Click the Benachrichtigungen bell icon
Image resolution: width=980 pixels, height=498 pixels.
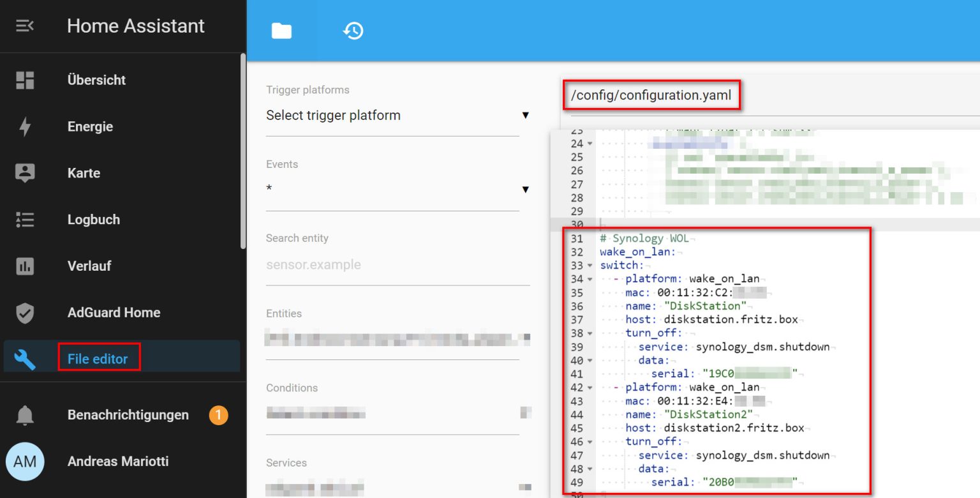coord(26,414)
